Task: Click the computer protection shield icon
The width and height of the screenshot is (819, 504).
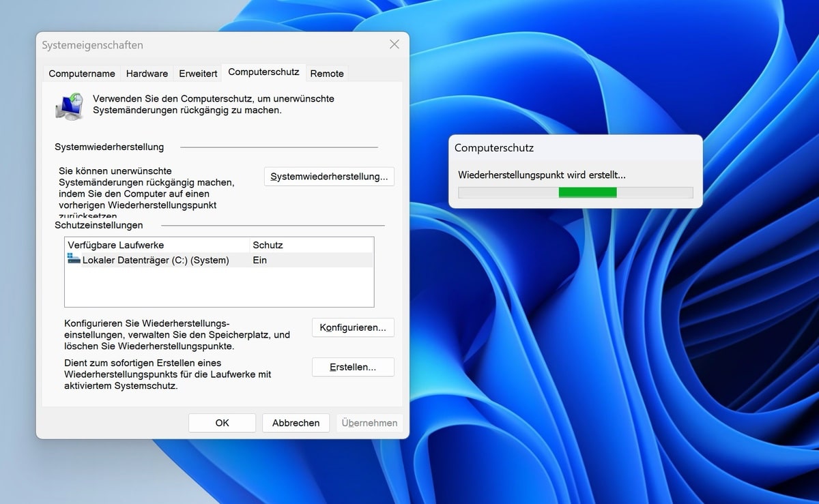Action: coord(70,106)
